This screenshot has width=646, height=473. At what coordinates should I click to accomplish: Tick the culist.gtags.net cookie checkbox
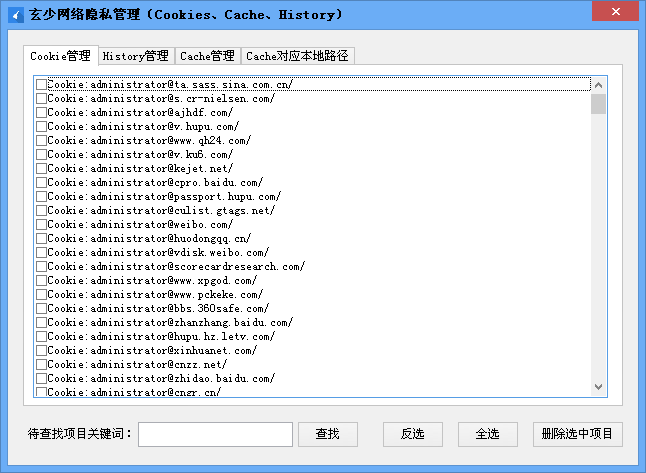pos(41,211)
